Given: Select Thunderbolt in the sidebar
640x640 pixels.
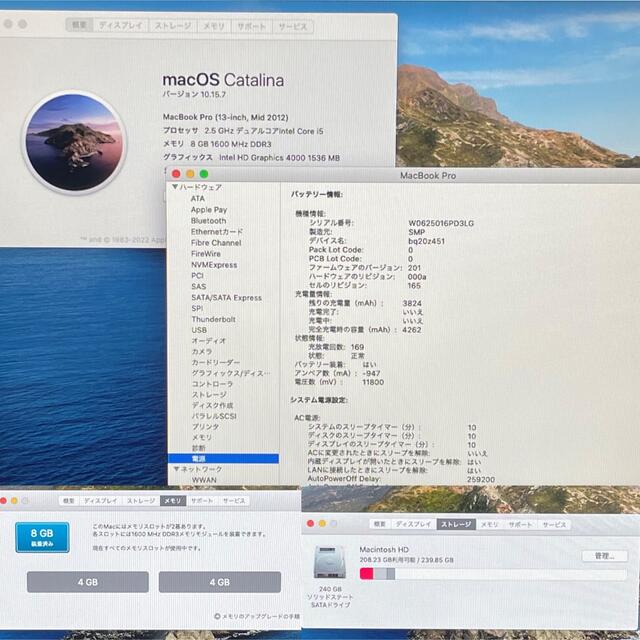Looking at the screenshot, I should tap(213, 319).
